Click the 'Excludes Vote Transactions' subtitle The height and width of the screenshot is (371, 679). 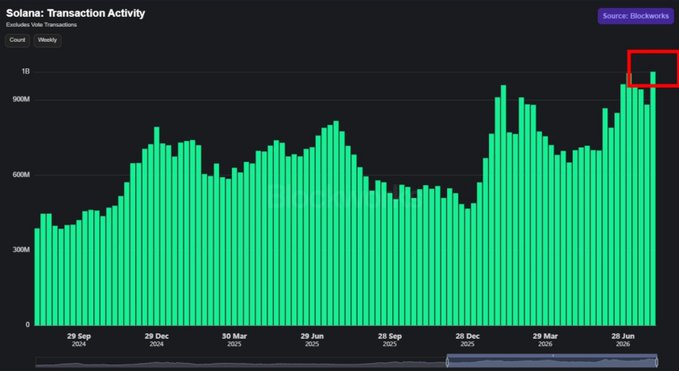42,25
